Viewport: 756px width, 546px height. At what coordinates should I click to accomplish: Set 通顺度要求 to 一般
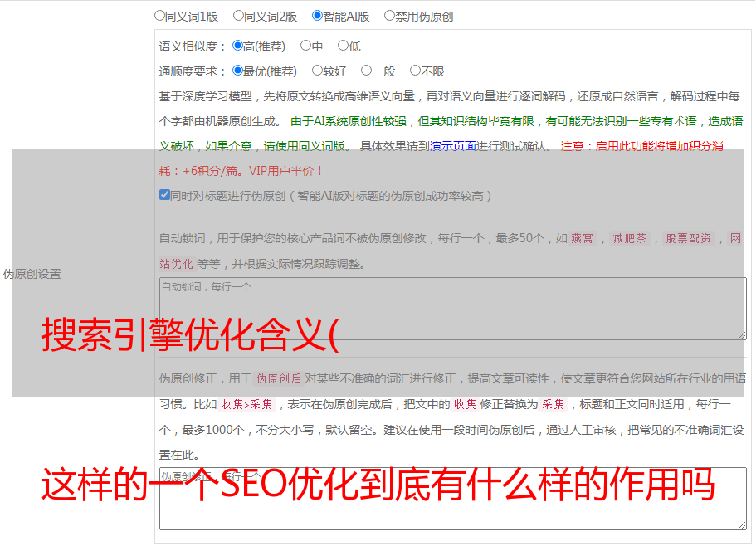pos(367,71)
